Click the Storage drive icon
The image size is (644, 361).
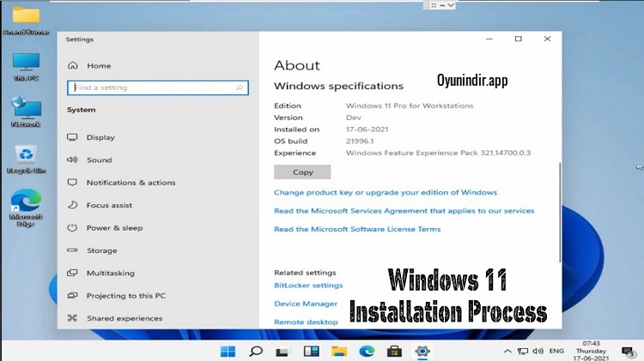tap(72, 250)
